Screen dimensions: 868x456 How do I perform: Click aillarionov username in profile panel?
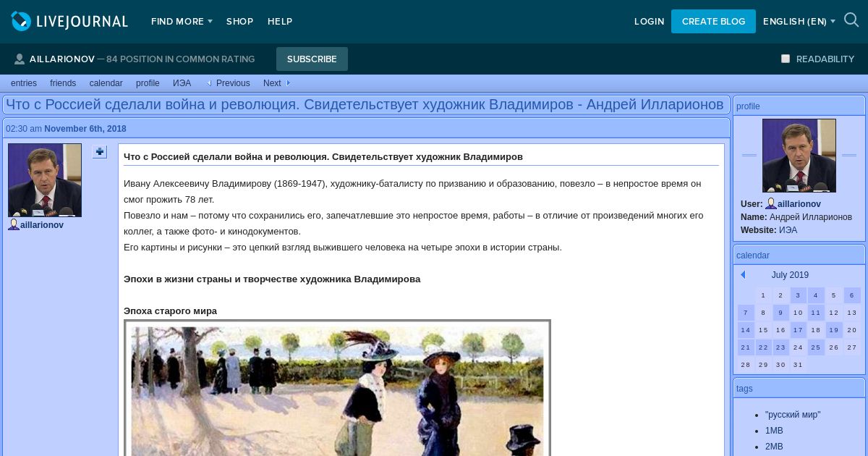799,204
